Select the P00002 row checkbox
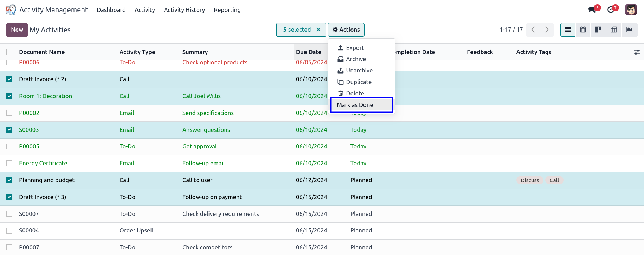 coord(9,113)
